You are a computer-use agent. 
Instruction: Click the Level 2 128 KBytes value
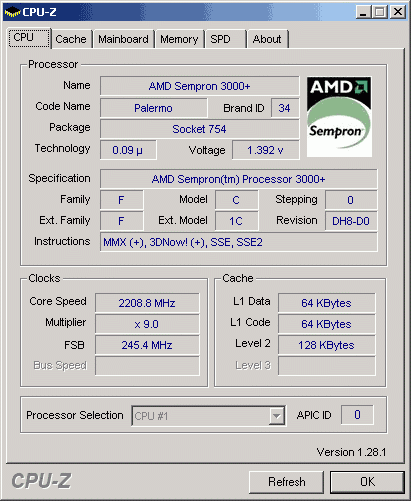click(x=326, y=345)
